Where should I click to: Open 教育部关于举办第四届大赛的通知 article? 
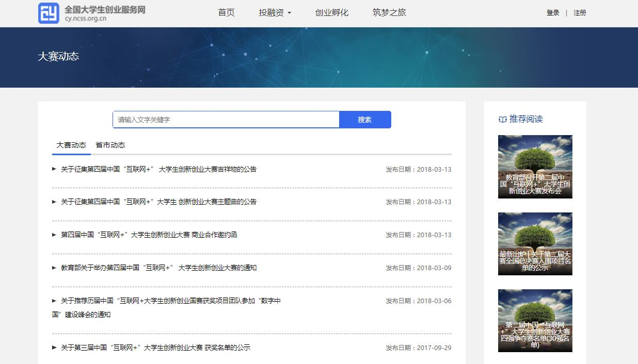pos(158,268)
